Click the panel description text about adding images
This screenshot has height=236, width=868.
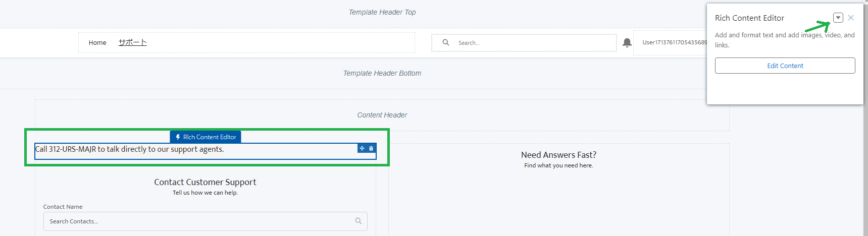click(785, 40)
